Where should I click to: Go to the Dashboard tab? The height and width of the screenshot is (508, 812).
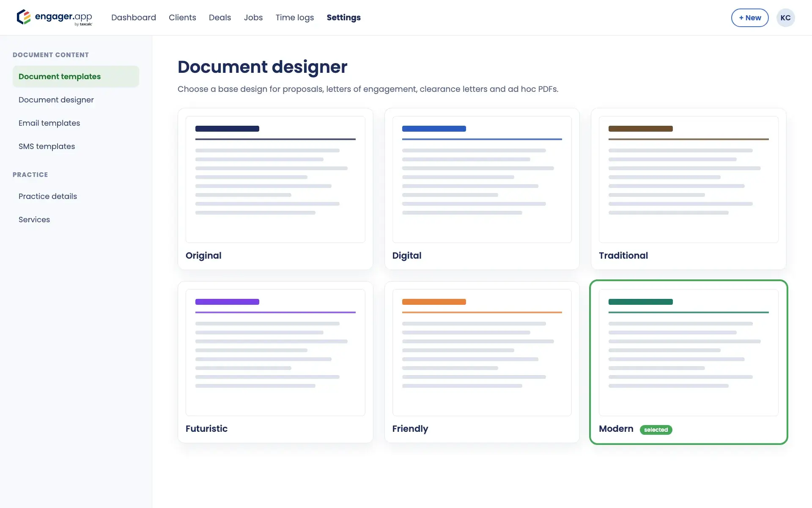pyautogui.click(x=134, y=17)
